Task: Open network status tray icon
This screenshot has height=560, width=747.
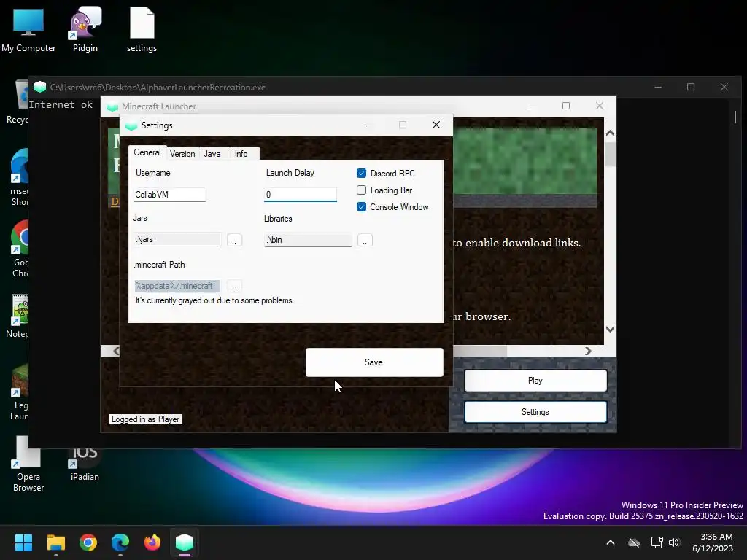Action: [x=657, y=542]
